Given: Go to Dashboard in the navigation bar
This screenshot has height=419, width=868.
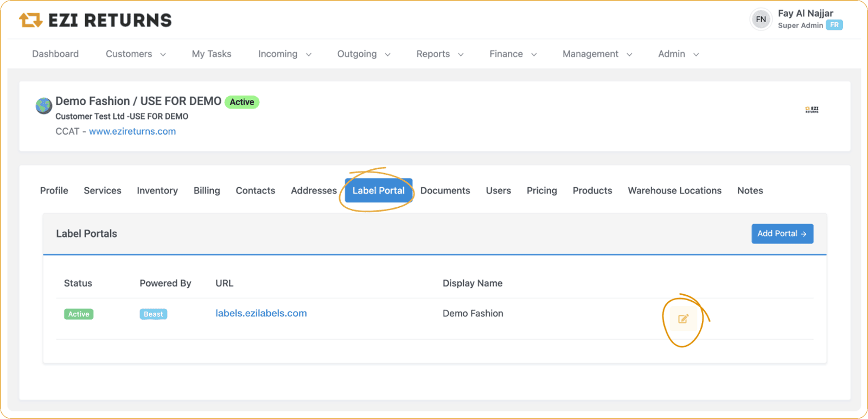Looking at the screenshot, I should pos(55,54).
